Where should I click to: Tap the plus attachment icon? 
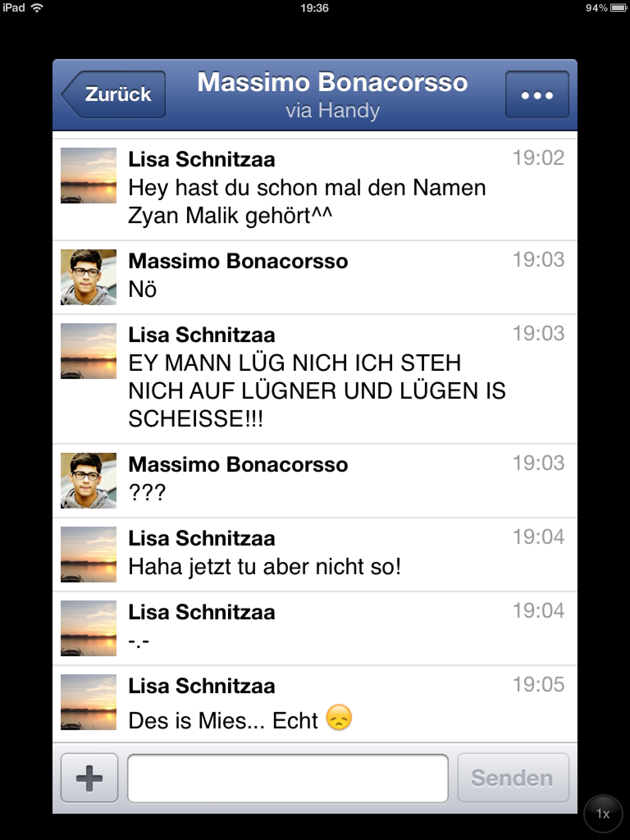pos(89,778)
